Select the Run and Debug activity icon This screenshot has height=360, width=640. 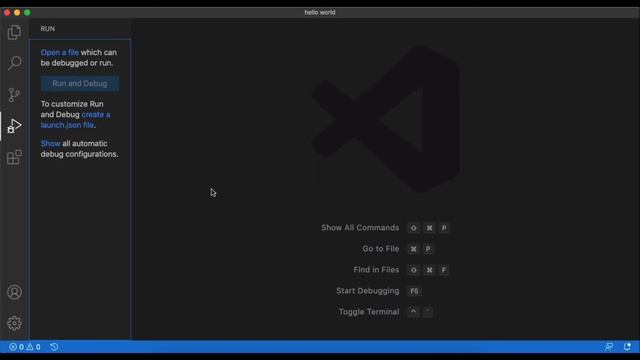(14, 126)
